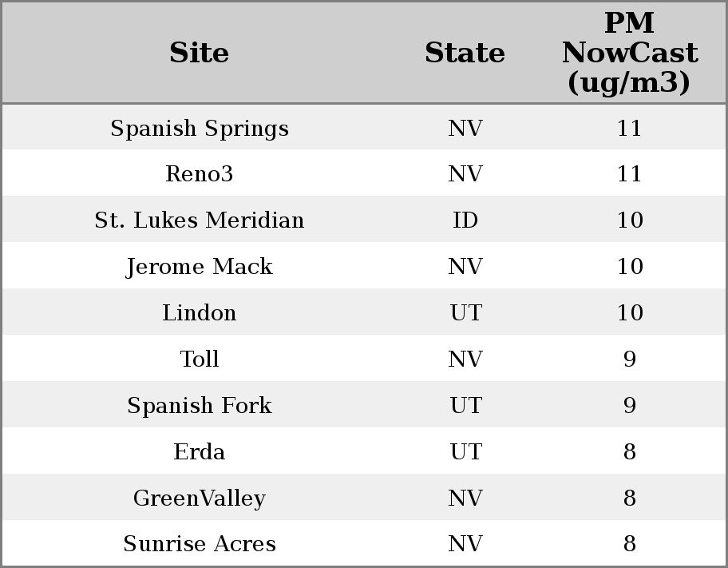The image size is (728, 568).
Task: Click the Site column header
Action: [200, 53]
